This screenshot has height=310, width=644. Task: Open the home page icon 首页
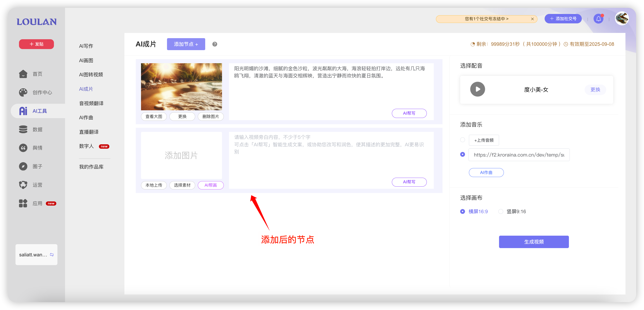[x=23, y=74]
